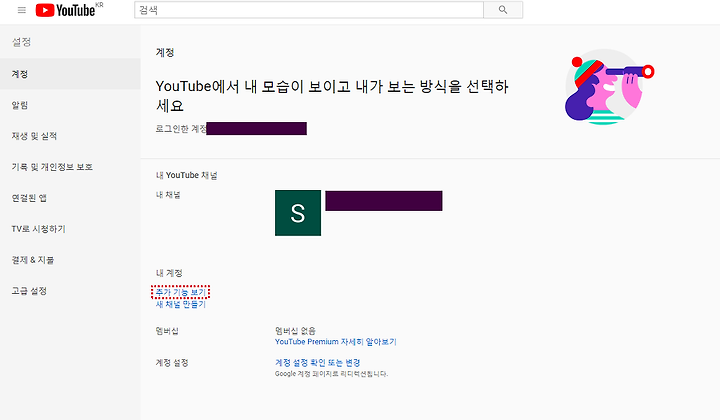Click the 새 채널 만들기 link

pos(180,304)
